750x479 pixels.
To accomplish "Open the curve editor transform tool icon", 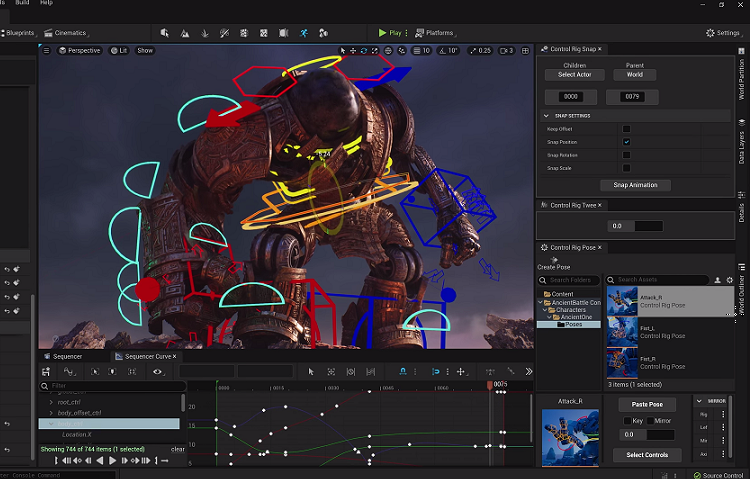I will point(461,372).
